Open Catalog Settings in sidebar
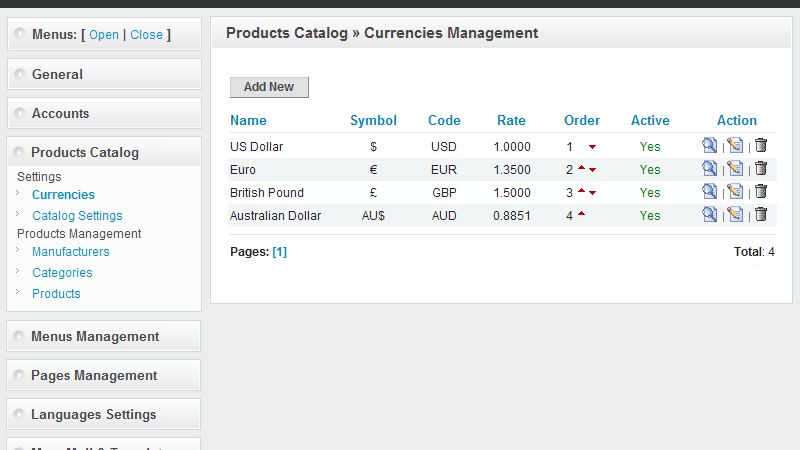 (77, 215)
